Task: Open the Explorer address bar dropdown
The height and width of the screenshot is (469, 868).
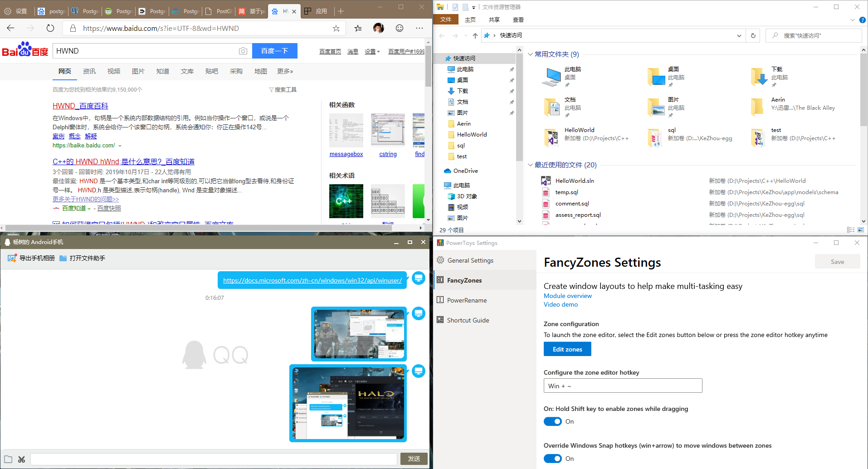Action: tap(739, 35)
